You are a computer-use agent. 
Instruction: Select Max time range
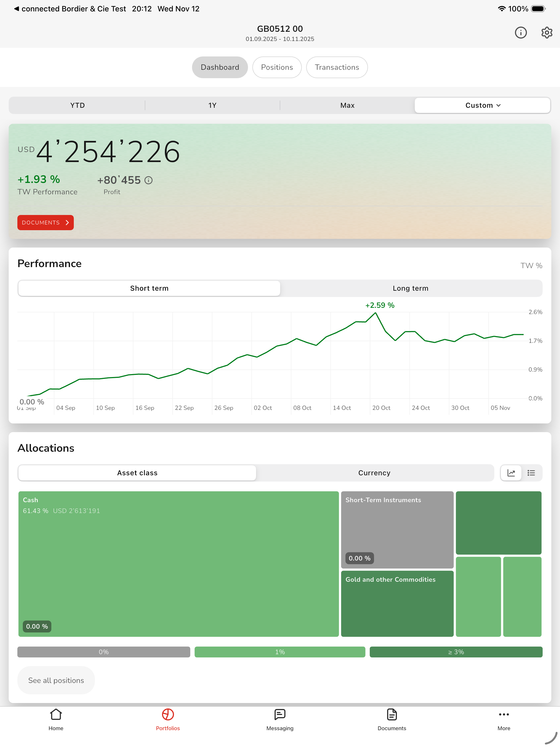[347, 105]
